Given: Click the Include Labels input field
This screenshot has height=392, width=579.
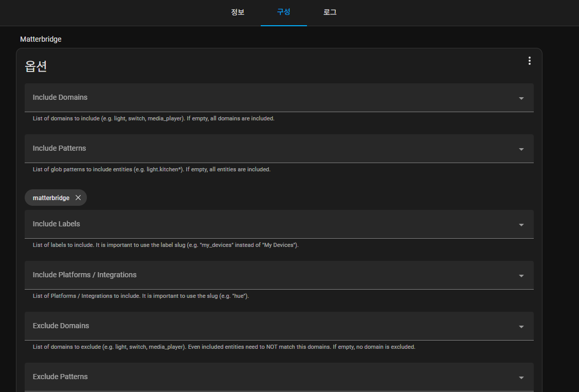Looking at the screenshot, I should coord(279,224).
